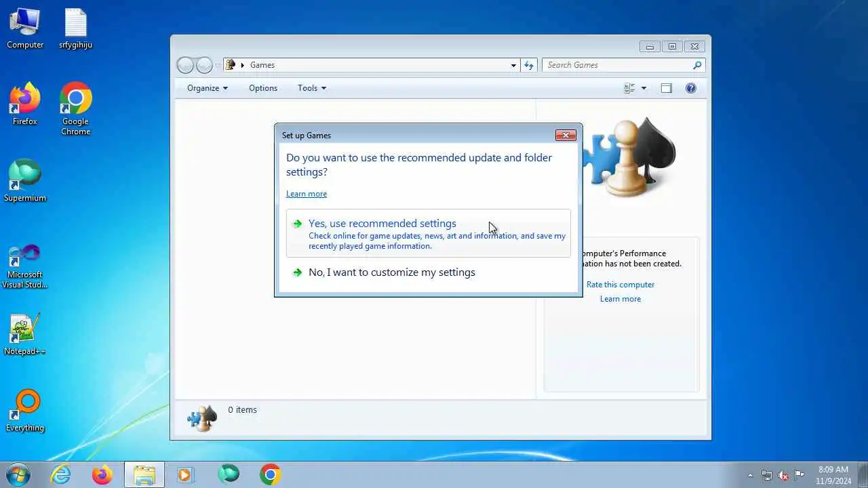
Task: Click Rate this computer link
Action: [620, 285]
